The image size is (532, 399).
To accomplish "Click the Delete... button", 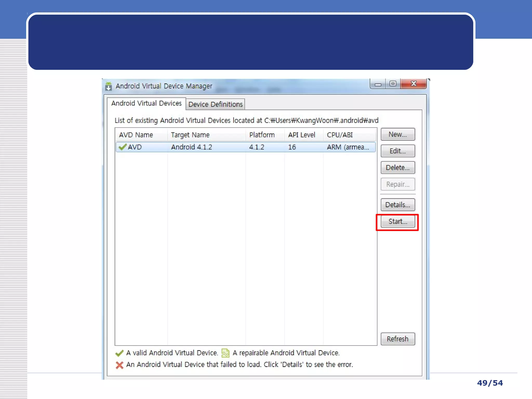I will [398, 168].
